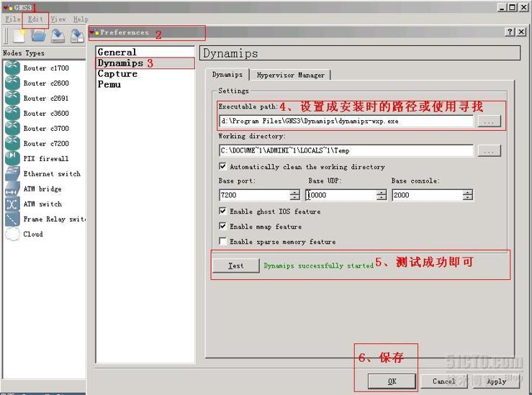Toggle Enable ghost IOS feature checkbox
This screenshot has width=532, height=395.
pyautogui.click(x=222, y=211)
